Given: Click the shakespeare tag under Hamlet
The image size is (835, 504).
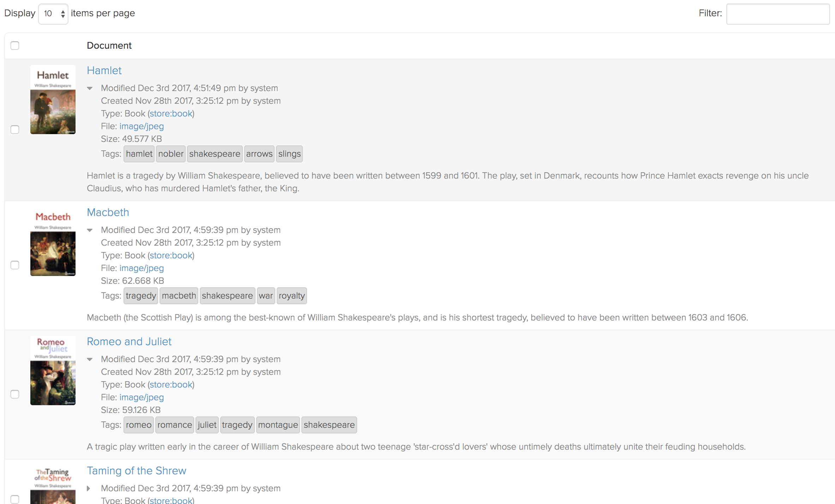Looking at the screenshot, I should coord(215,154).
